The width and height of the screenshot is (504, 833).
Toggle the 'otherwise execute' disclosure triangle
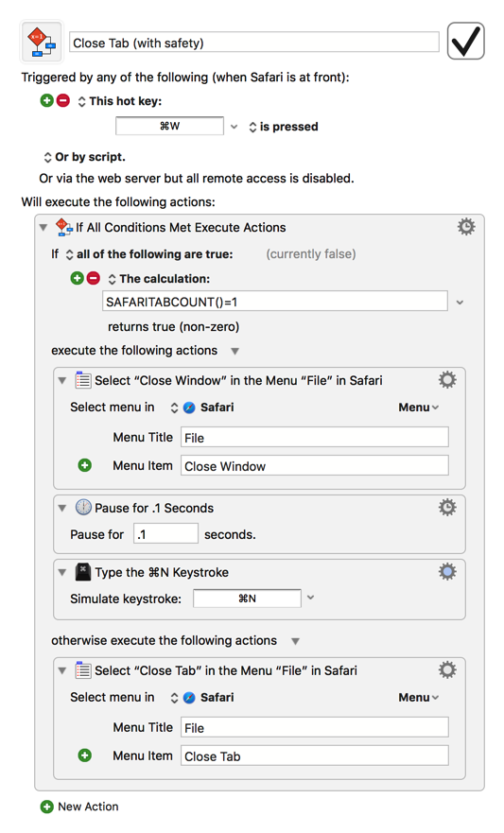tap(295, 641)
